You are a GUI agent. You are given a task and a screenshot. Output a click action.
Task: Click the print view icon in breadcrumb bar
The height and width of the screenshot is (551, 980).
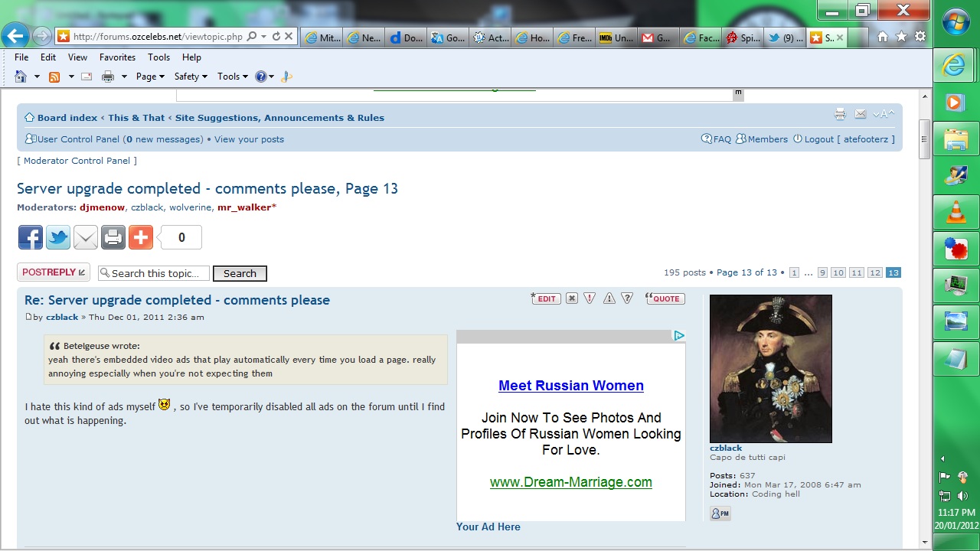click(x=840, y=115)
